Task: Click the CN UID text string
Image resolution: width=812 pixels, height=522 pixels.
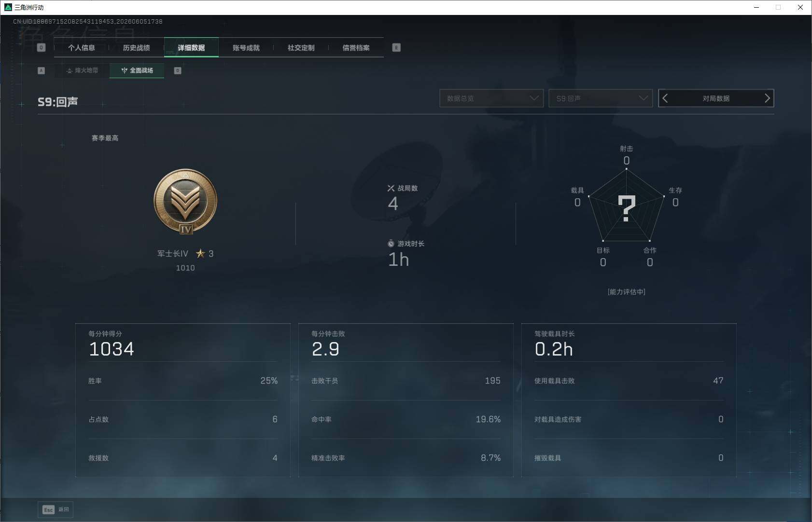Action: click(x=88, y=22)
